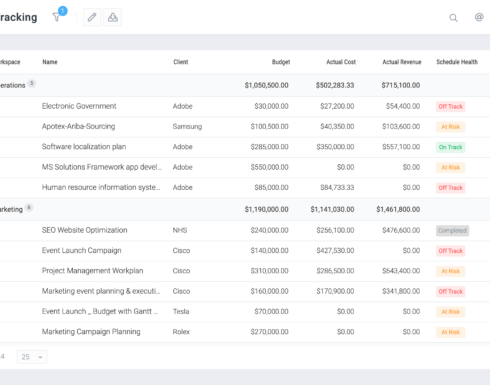Sort by the Budget column header
The height and width of the screenshot is (385, 490).
coord(281,62)
